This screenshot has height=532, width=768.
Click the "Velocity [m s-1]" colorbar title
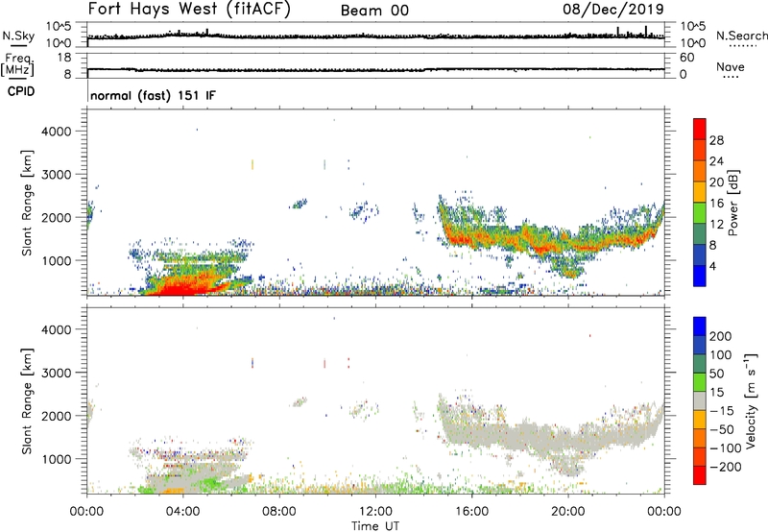[751, 400]
